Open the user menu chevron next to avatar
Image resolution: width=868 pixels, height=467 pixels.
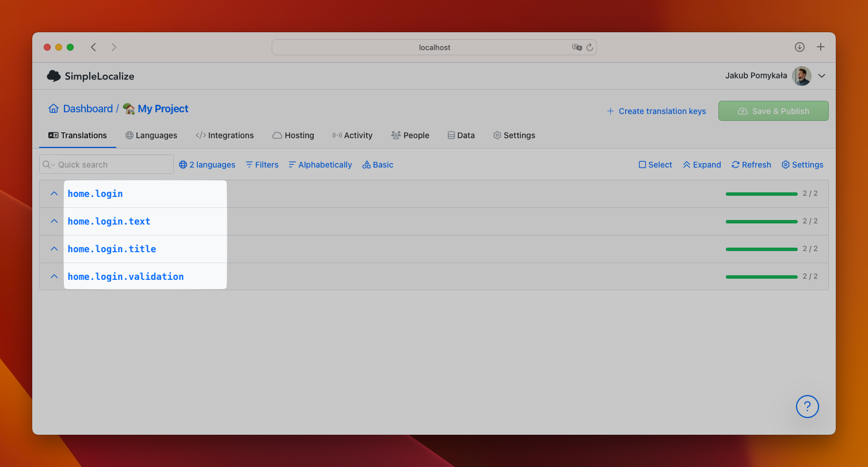coord(822,76)
